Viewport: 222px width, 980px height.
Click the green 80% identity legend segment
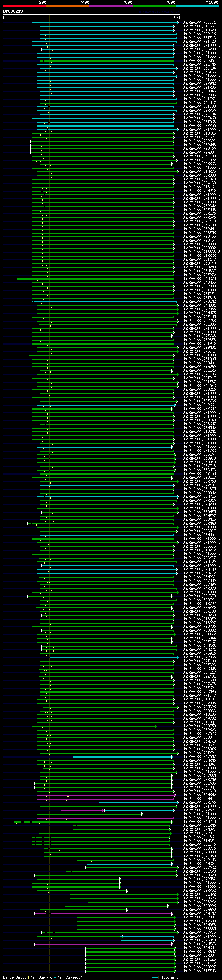154,6
